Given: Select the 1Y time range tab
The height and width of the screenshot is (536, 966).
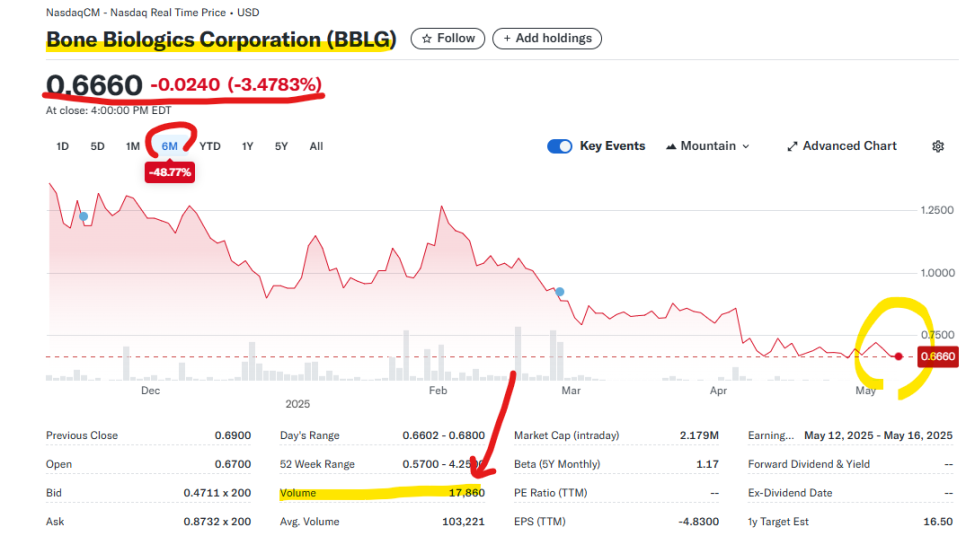Looking at the screenshot, I should point(248,147).
